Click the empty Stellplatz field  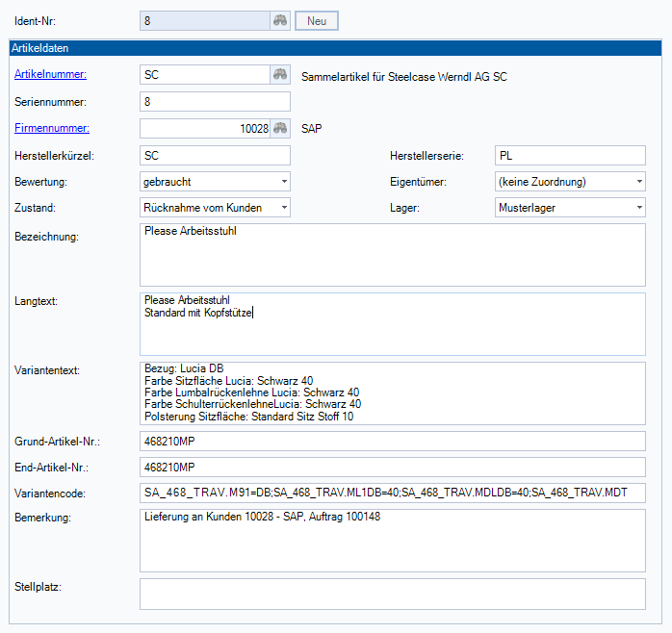point(392,594)
